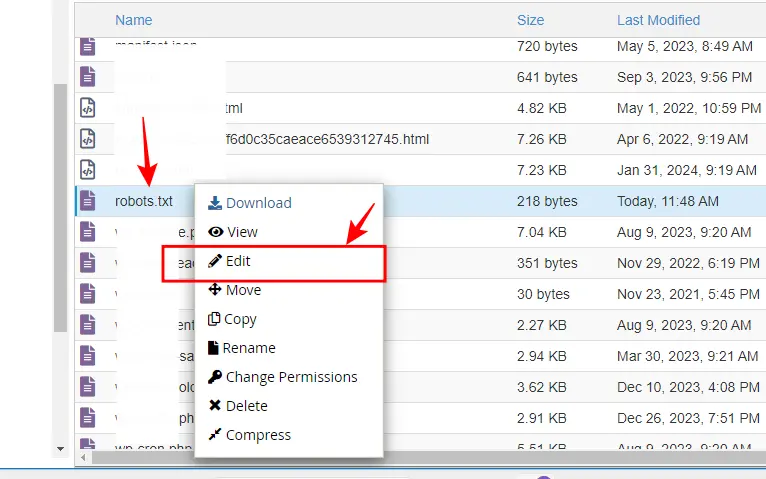Click the file icon in the 7.04 KB row
Viewport: 766px width, 479px height.
tap(87, 232)
